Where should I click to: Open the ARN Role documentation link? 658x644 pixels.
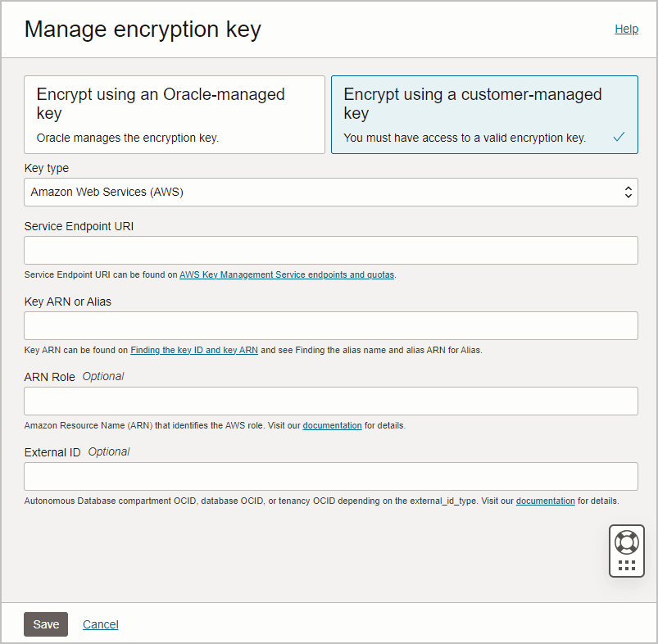(332, 425)
